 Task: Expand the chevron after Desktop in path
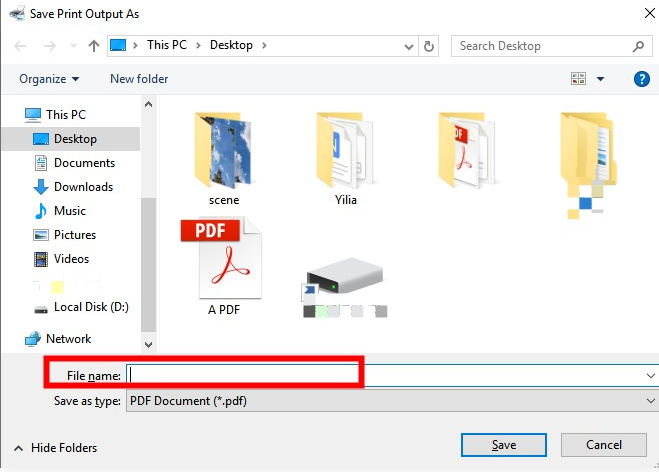264,45
